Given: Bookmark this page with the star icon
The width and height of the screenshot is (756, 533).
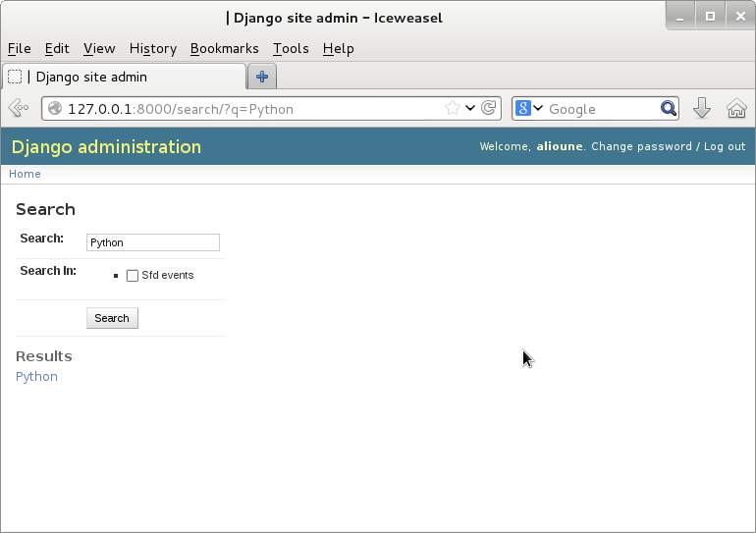Looking at the screenshot, I should pyautogui.click(x=453, y=108).
